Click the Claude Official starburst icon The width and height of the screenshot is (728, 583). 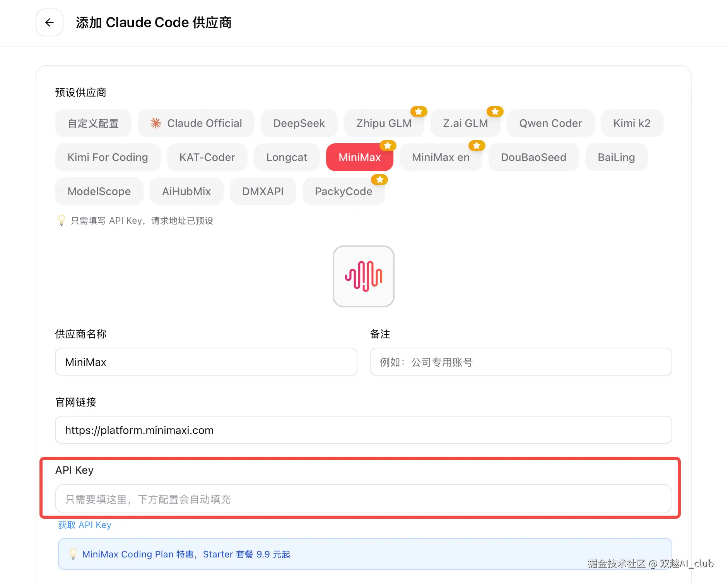[156, 123]
